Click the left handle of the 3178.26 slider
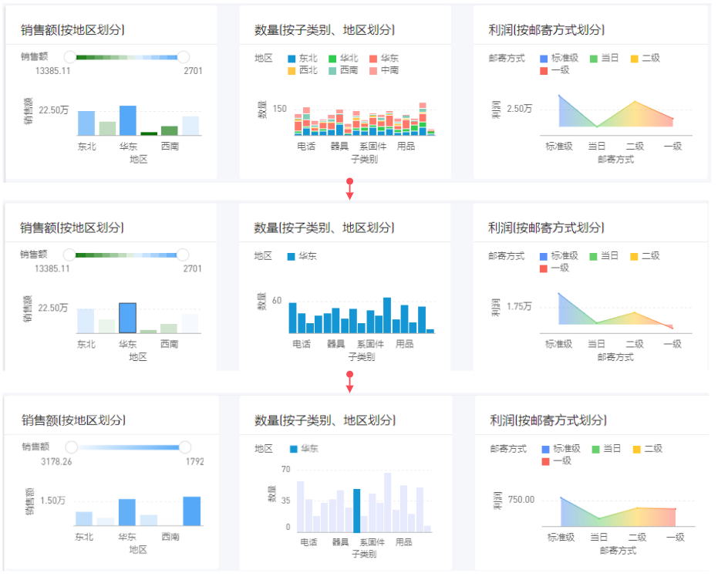 [x=72, y=447]
